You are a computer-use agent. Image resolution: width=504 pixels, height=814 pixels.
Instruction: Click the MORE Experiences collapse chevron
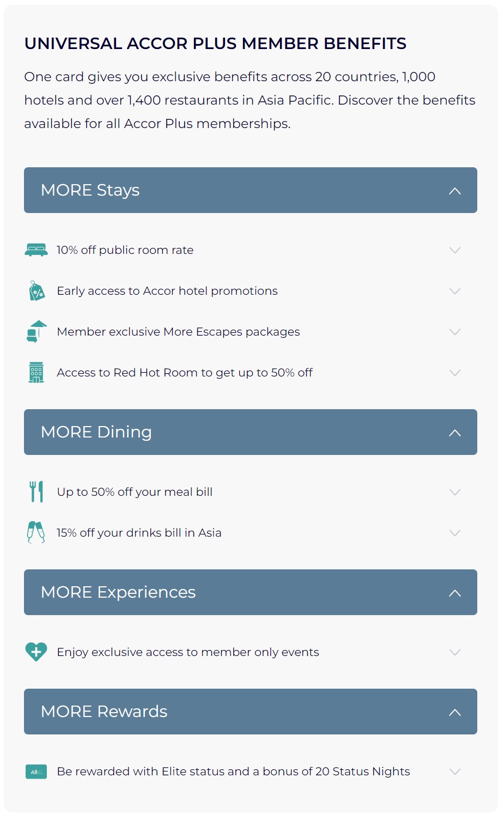click(x=455, y=592)
